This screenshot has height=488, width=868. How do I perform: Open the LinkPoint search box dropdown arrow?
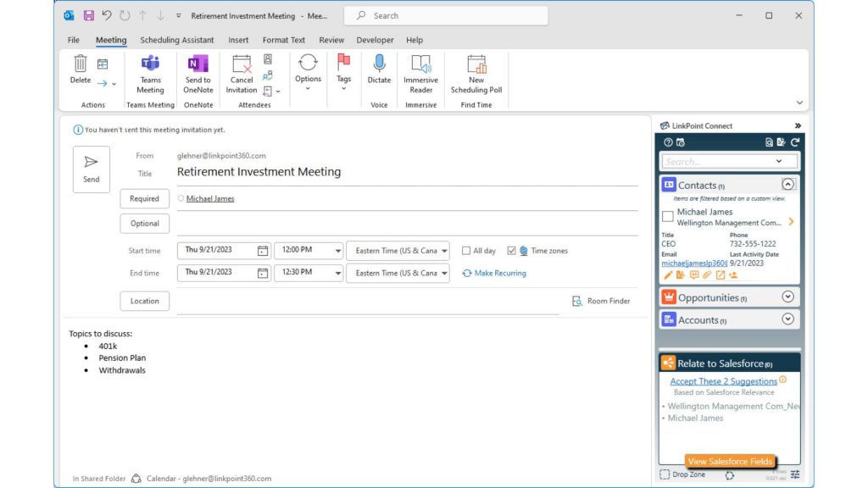click(x=779, y=161)
